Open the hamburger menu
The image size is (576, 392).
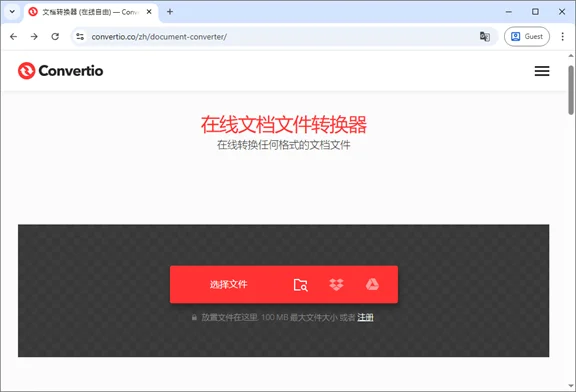[x=542, y=71]
